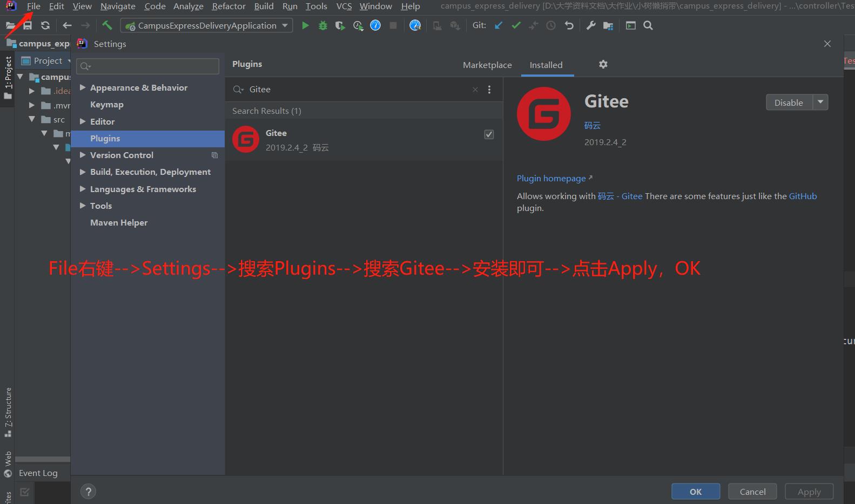The width and height of the screenshot is (855, 504).
Task: Open the Disable button dropdown arrow
Action: click(x=820, y=102)
